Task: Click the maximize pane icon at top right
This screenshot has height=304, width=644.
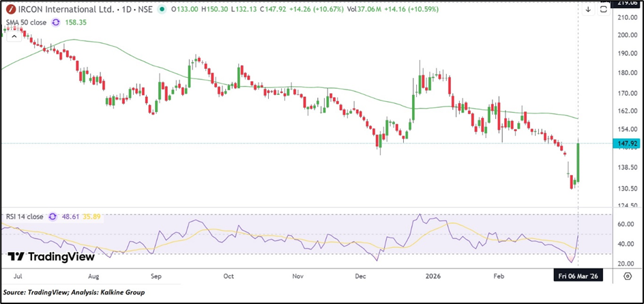Action: (604, 10)
